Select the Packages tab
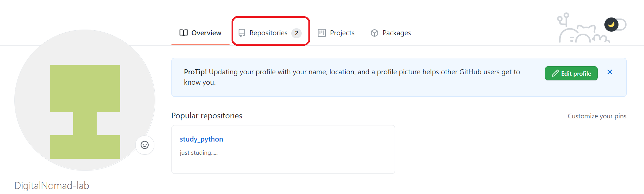Screen dimensions: 644x194 coord(396,33)
